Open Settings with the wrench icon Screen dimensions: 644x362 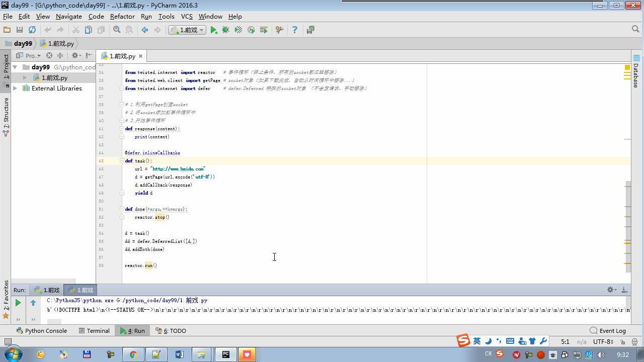pos(279,30)
